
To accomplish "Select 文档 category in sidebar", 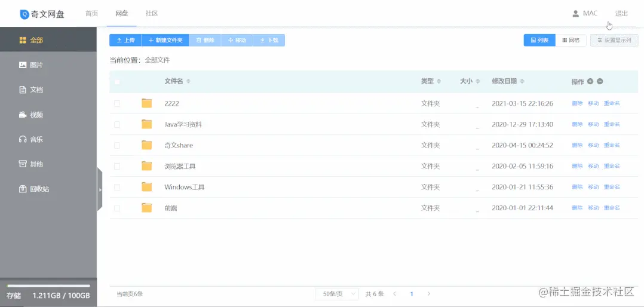I will point(48,90).
